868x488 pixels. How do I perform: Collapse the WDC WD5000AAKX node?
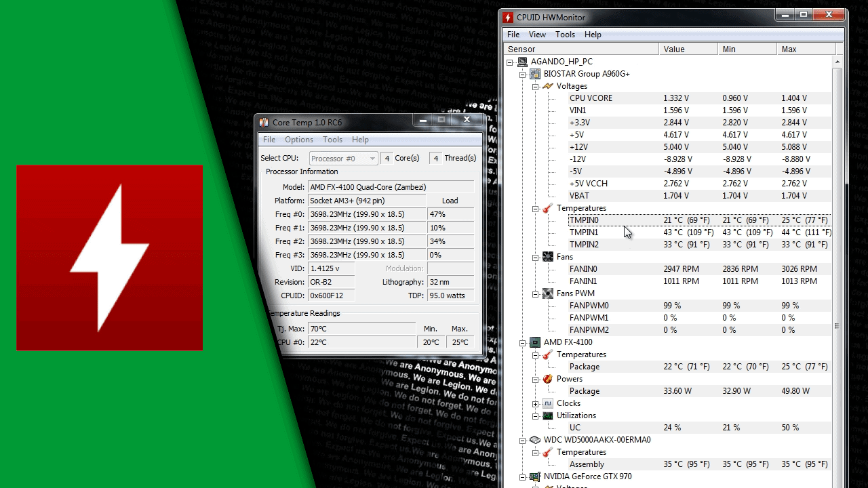pyautogui.click(x=523, y=440)
